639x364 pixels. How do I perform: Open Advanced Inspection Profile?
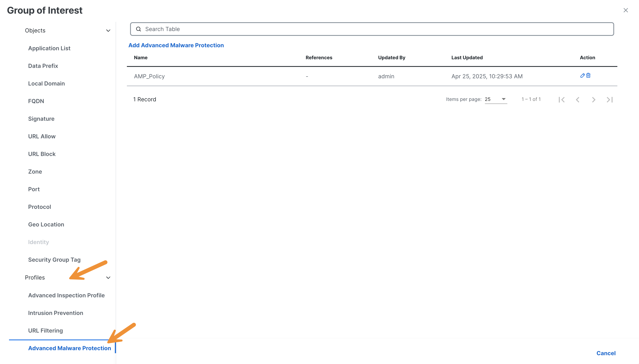pyautogui.click(x=66, y=295)
